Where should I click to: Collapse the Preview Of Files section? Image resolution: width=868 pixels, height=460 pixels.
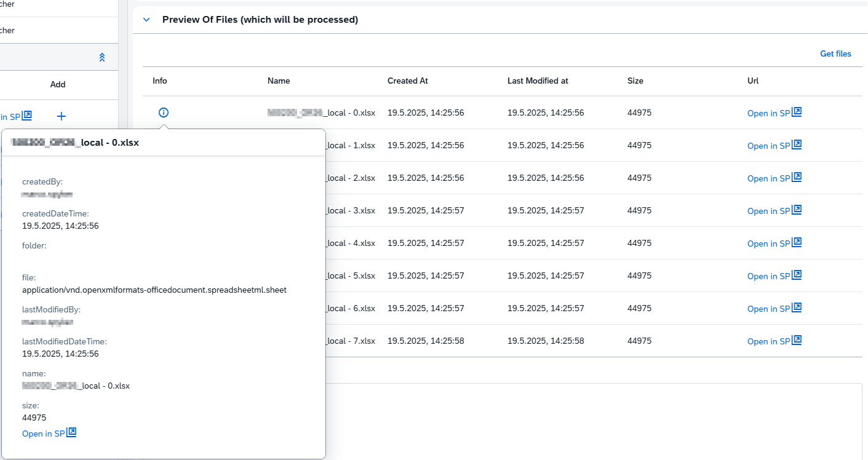146,20
